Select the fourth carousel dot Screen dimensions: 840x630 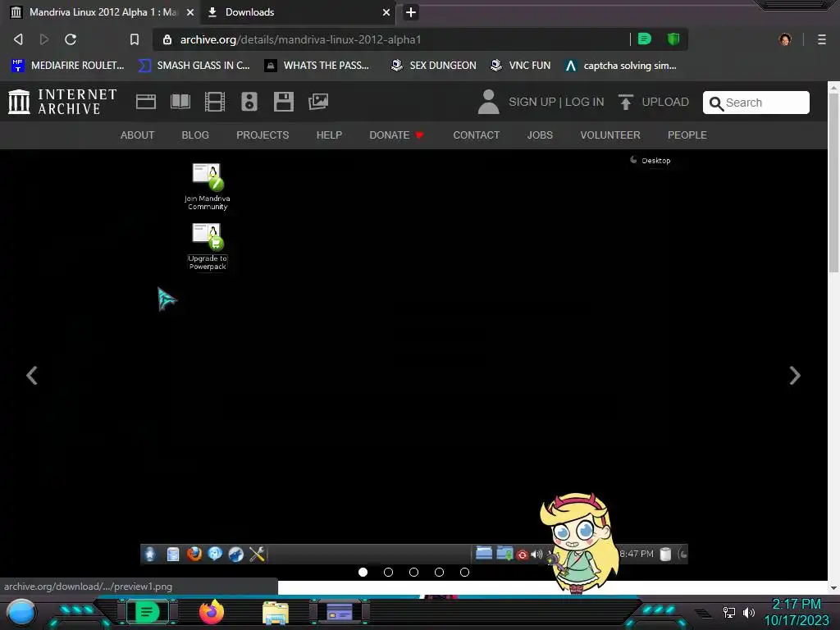[x=440, y=572]
